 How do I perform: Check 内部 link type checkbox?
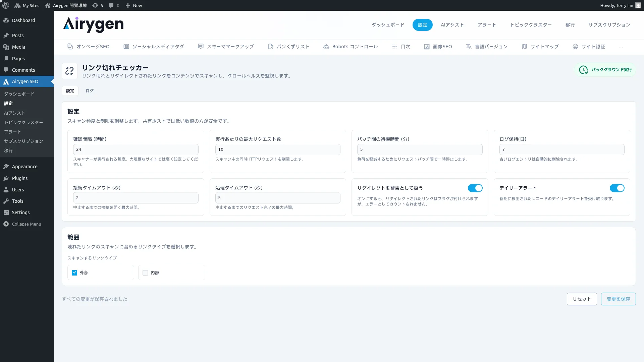point(145,273)
